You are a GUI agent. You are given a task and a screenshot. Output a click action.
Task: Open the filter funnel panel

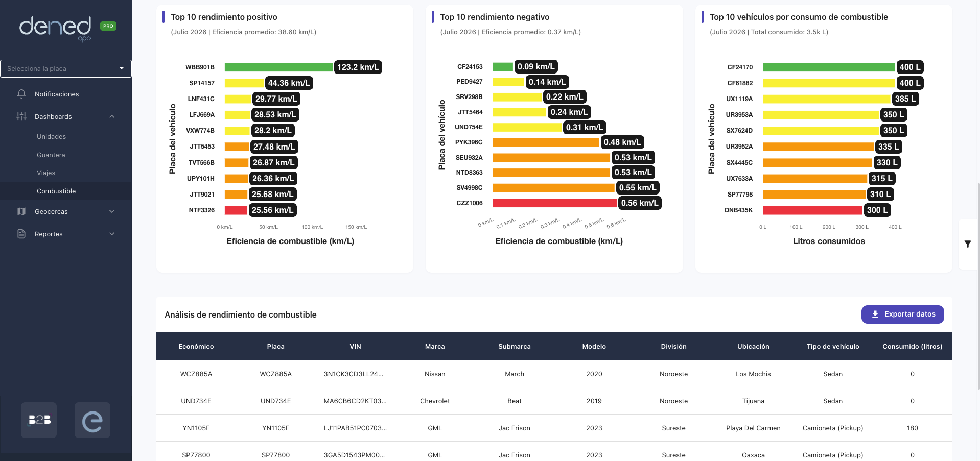pyautogui.click(x=968, y=244)
